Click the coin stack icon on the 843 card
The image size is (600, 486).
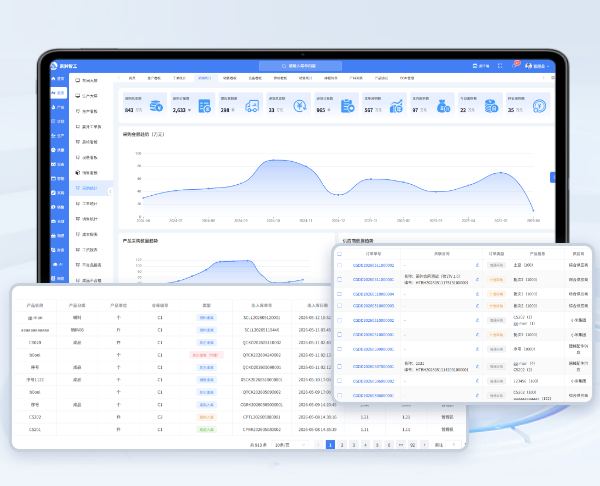[156, 106]
